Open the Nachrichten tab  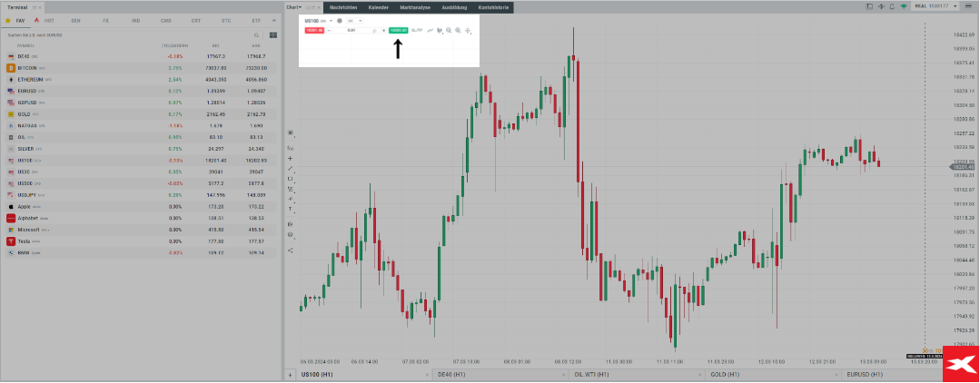(343, 7)
